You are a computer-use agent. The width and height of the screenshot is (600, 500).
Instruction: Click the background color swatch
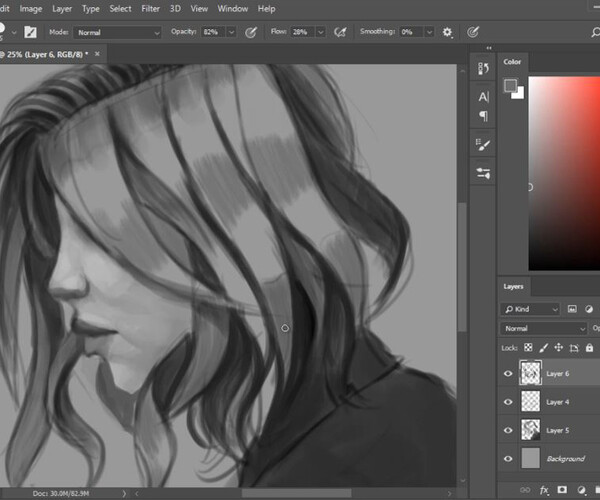pos(519,94)
